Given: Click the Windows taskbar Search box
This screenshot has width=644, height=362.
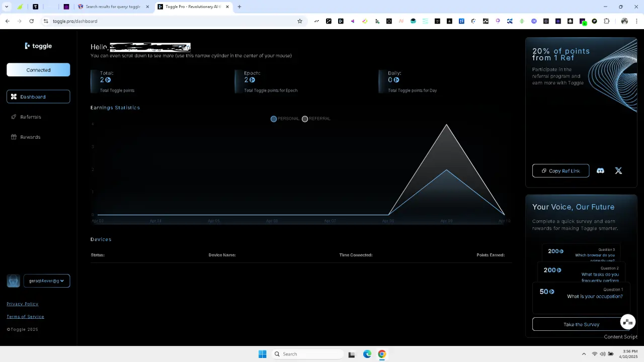Looking at the screenshot, I should coord(308,354).
